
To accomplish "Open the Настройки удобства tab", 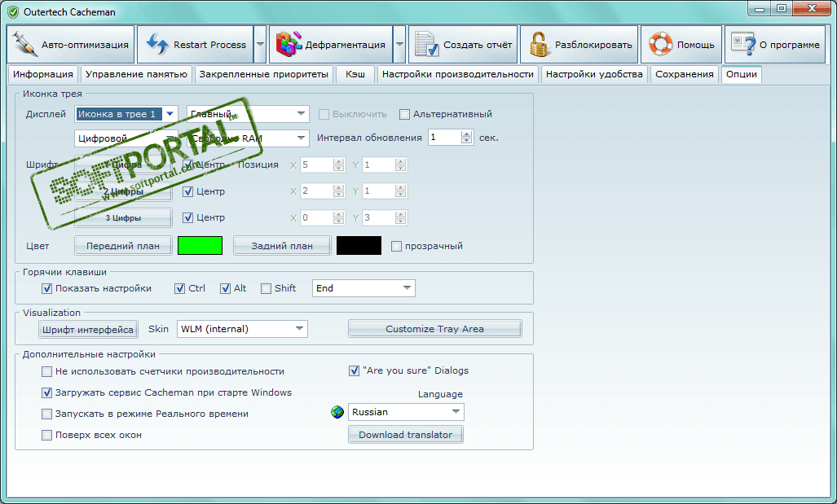I will (x=594, y=74).
